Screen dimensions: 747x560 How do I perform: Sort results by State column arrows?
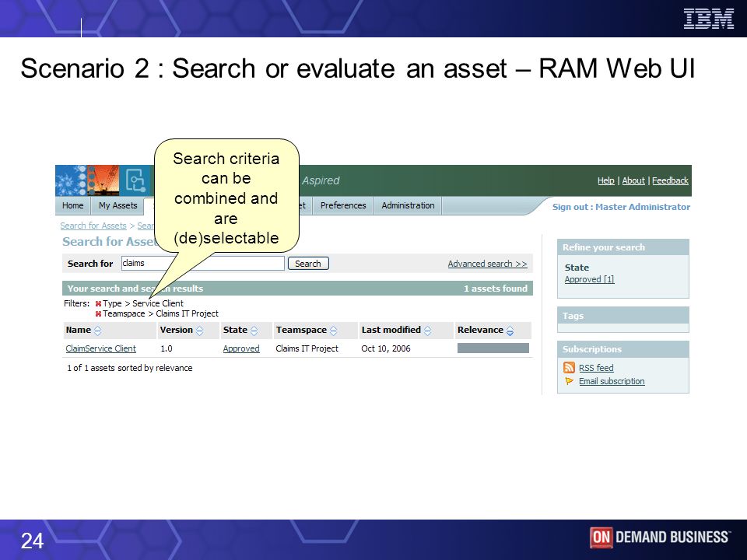point(254,331)
